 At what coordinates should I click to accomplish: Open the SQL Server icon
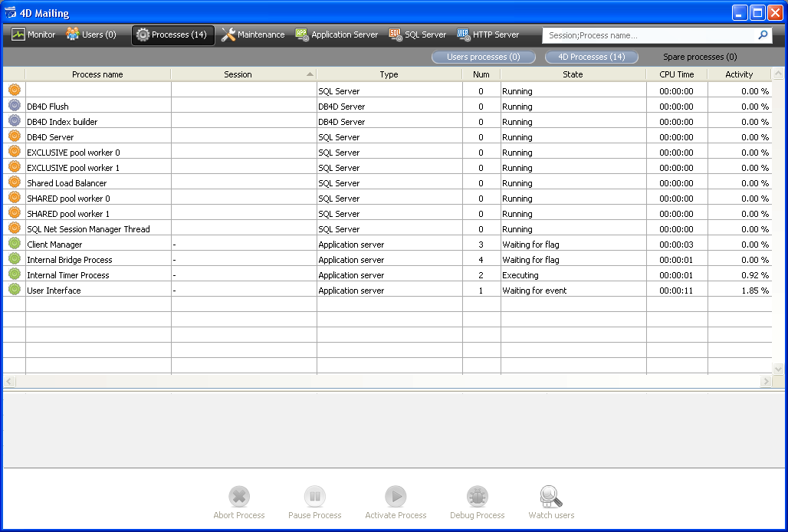point(396,34)
